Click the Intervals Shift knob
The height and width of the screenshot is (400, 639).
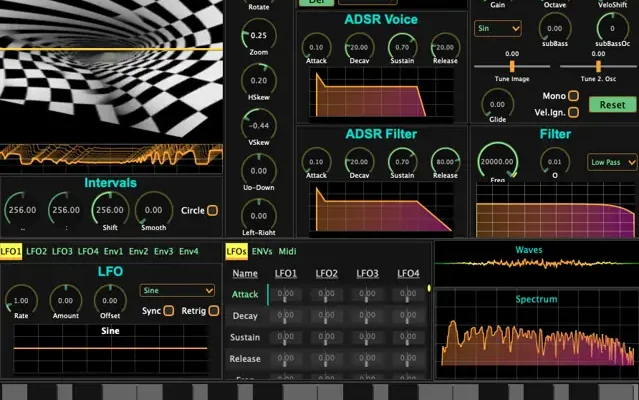pos(110,210)
